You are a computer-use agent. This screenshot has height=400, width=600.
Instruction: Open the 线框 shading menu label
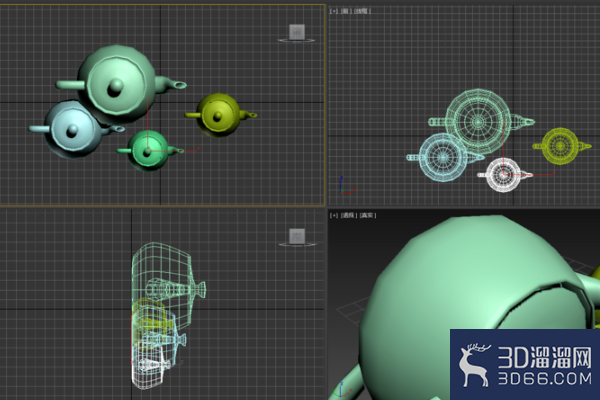[362, 11]
